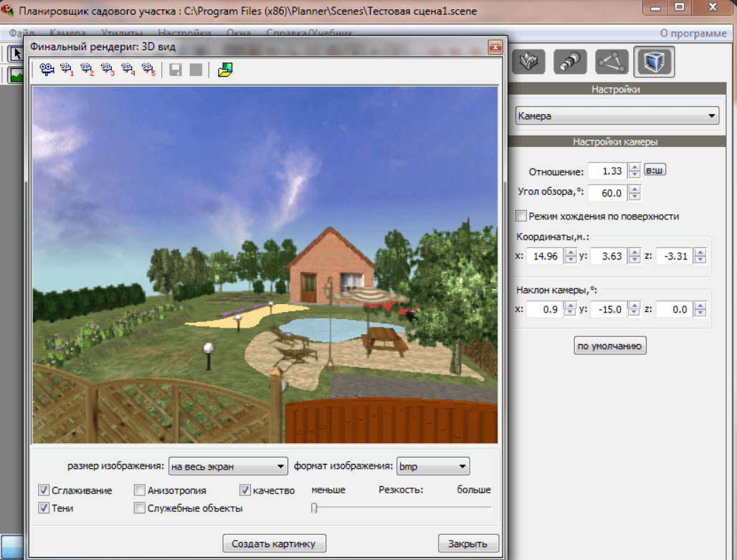Disable the Сглаживание checkbox
737x560 pixels.
(x=44, y=490)
